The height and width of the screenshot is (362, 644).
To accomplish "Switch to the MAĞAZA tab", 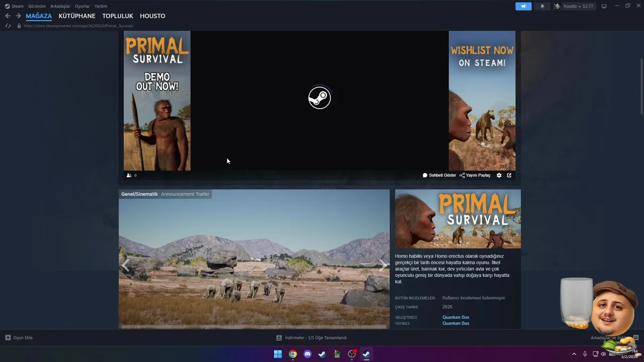I will tap(39, 16).
